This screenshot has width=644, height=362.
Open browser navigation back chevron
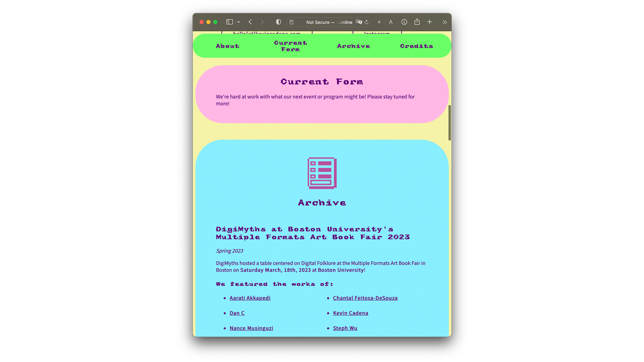pos(250,22)
